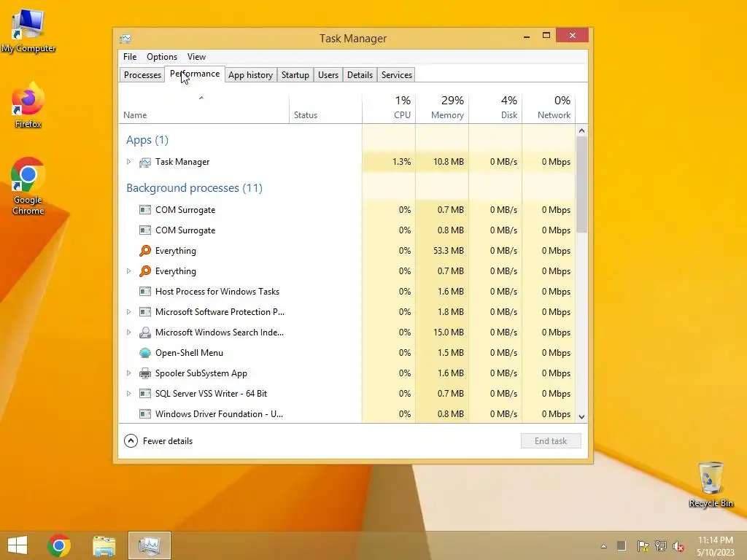Expand Microsoft Software Protection process
Screen dimensions: 747x560
pos(128,312)
